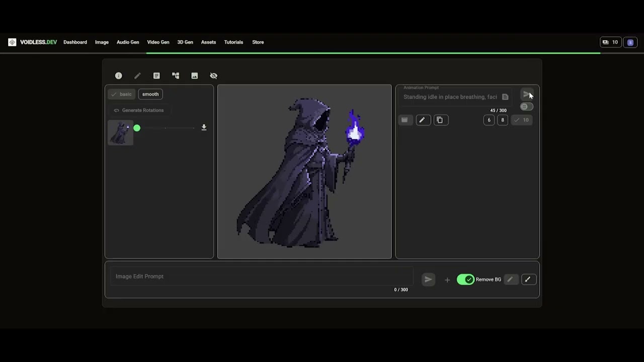Go to Audio Gen
The width and height of the screenshot is (644, 362).
point(128,42)
